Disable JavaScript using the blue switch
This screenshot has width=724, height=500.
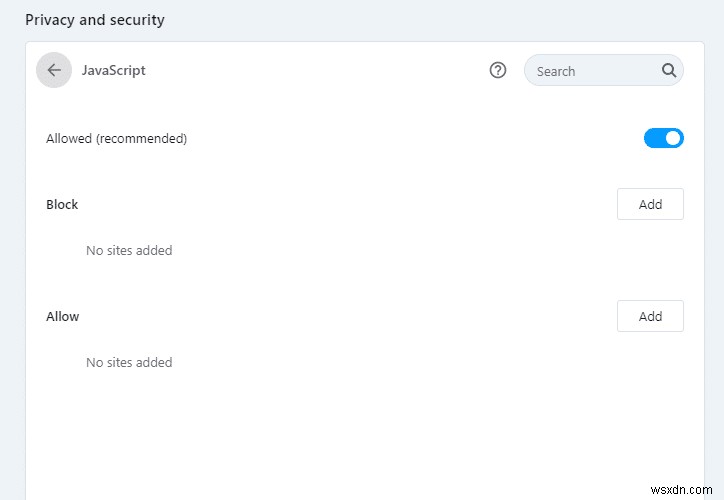pyautogui.click(x=663, y=138)
